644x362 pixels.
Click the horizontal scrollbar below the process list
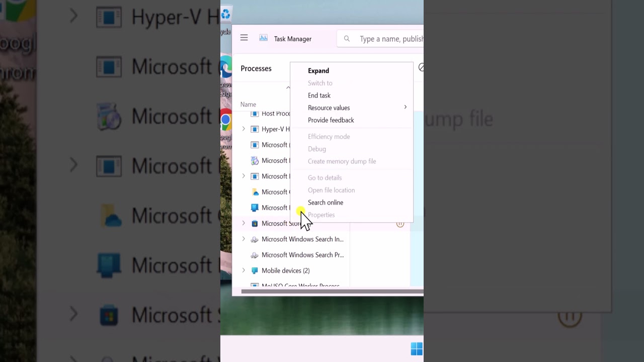(332, 291)
